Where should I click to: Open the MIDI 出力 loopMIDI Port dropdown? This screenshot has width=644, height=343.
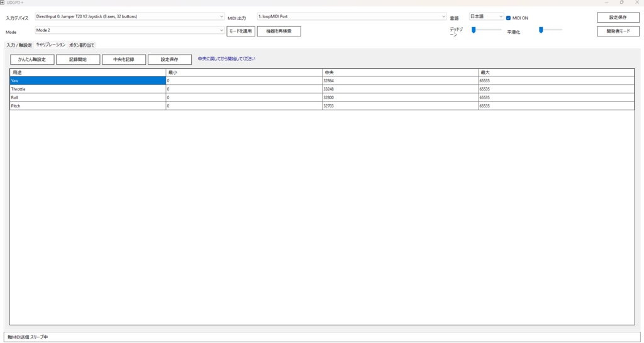[352, 16]
